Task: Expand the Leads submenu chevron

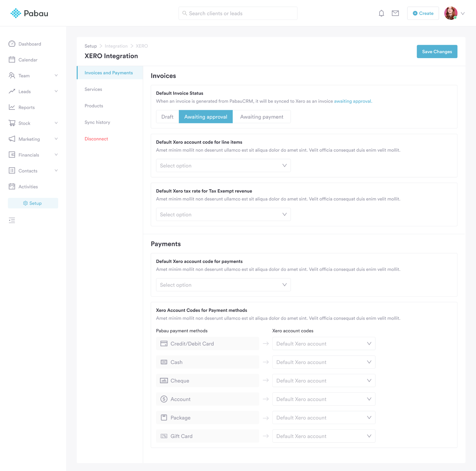Action: pyautogui.click(x=56, y=91)
